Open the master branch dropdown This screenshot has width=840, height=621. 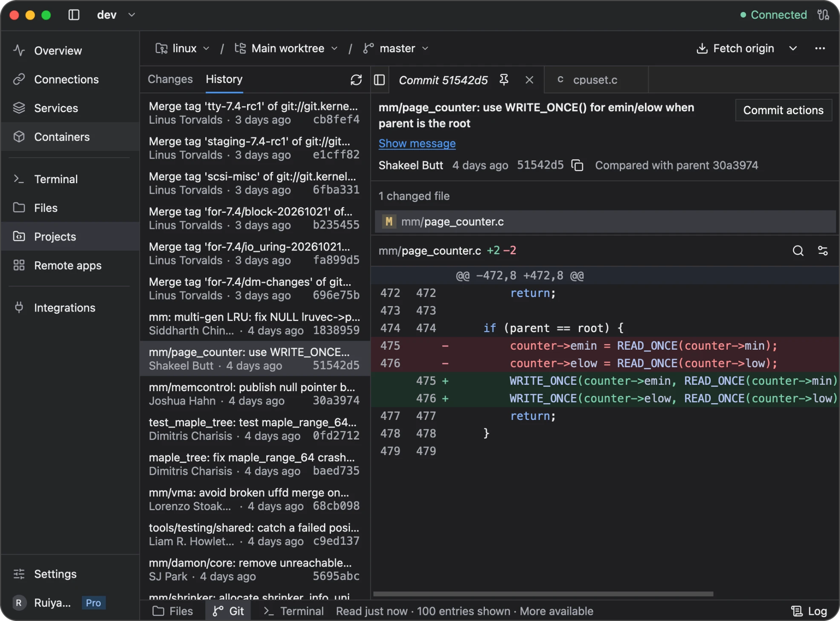point(396,48)
